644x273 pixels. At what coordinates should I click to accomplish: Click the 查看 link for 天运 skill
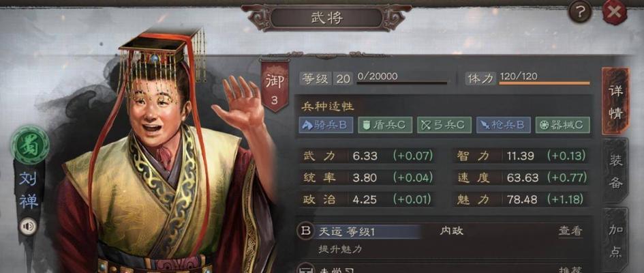tap(570, 231)
